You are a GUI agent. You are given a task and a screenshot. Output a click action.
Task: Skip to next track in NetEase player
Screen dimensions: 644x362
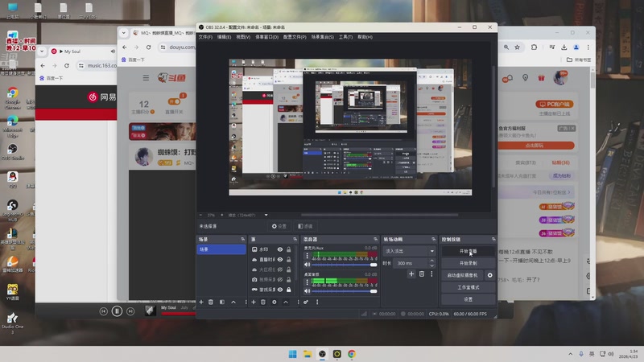pos(130,311)
